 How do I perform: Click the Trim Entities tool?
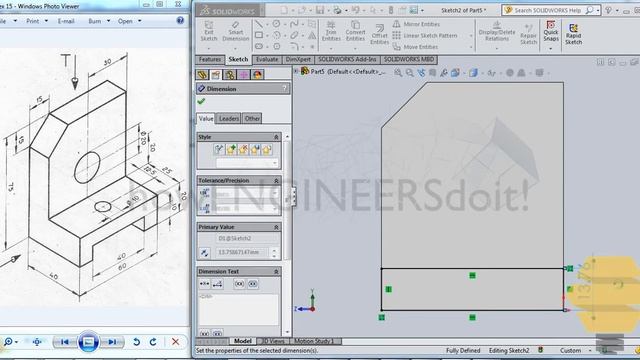[331, 31]
